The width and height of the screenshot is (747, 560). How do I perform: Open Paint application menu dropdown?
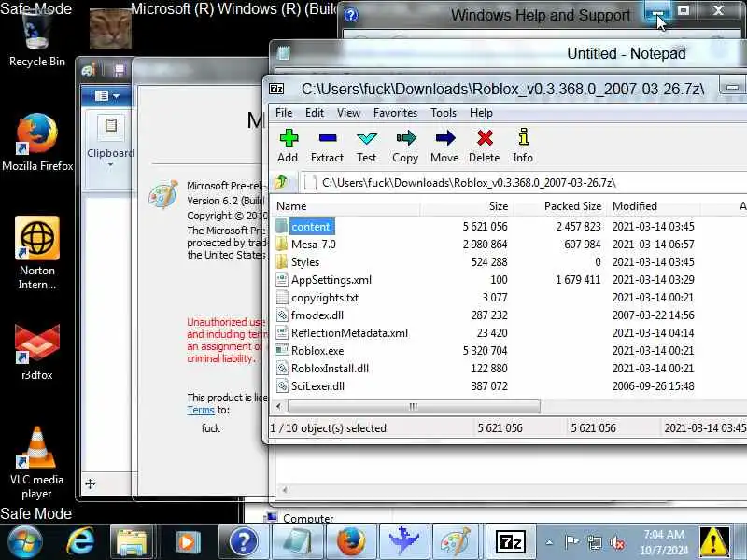[x=106, y=96]
